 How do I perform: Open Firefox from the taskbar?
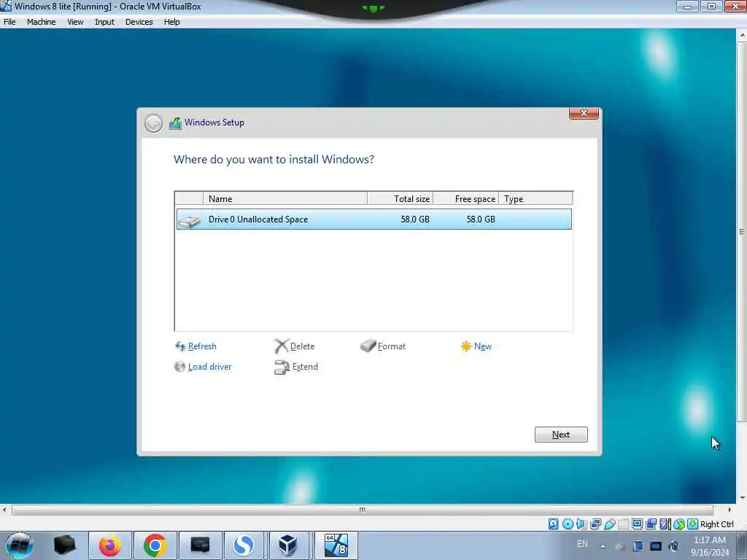109,545
